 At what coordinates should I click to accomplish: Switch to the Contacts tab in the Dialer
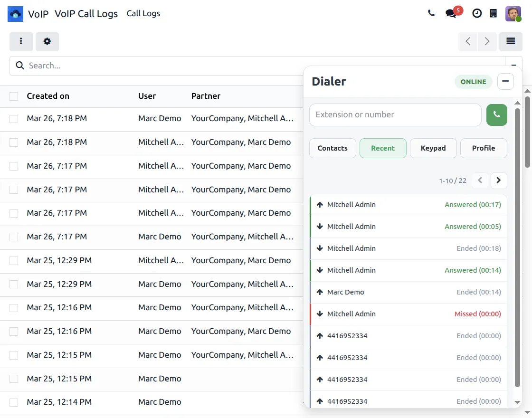tap(332, 148)
